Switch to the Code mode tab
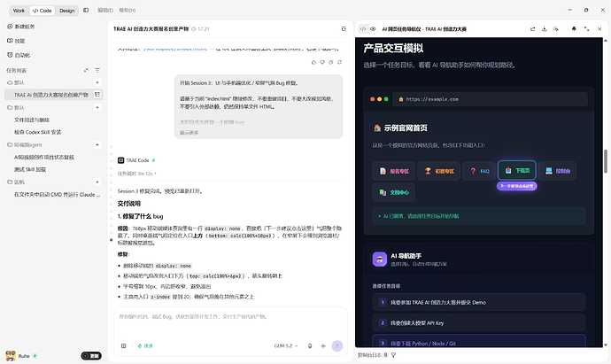The height and width of the screenshot is (364, 611). (x=43, y=11)
